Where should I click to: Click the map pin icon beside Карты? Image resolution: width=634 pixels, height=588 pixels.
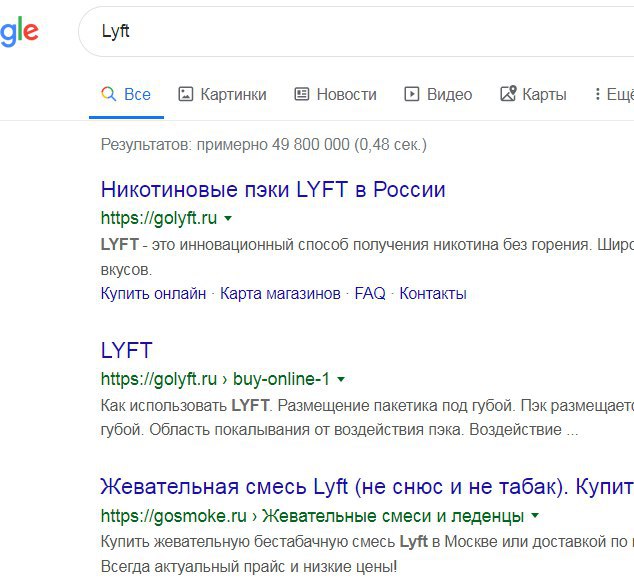tap(508, 93)
